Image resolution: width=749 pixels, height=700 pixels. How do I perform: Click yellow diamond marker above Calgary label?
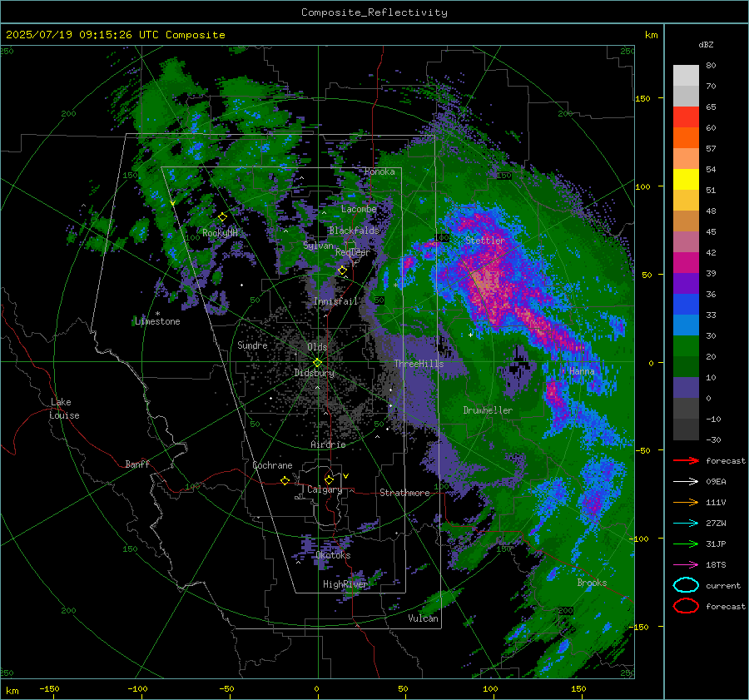click(329, 479)
